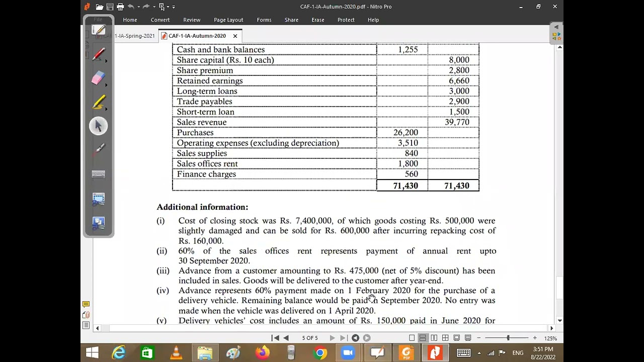Click the Redo arrow icon
The image size is (644, 362).
pos(145,7)
